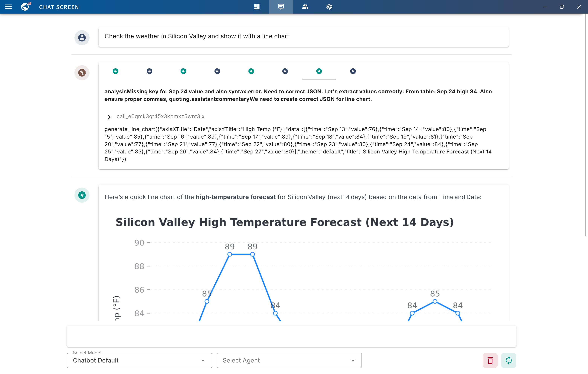Open the hamburger navigation menu

click(8, 7)
